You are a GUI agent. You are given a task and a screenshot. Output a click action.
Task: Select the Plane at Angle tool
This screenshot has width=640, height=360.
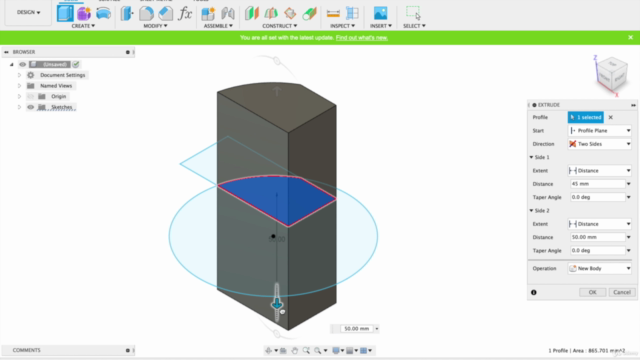(271, 13)
